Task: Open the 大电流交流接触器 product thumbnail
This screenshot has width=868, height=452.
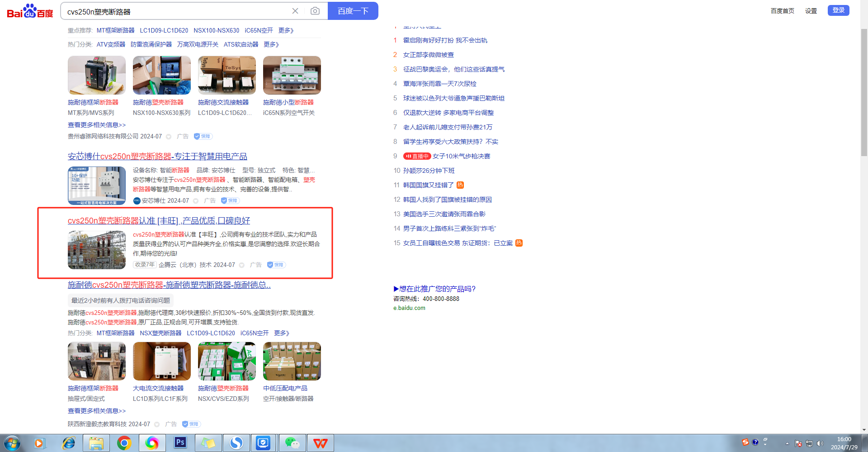Action: [162, 361]
